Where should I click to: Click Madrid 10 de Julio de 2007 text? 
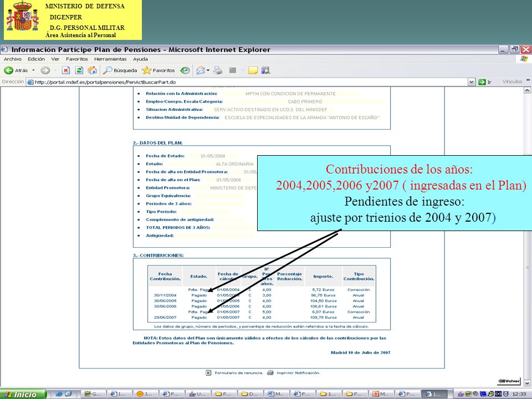[360, 352]
